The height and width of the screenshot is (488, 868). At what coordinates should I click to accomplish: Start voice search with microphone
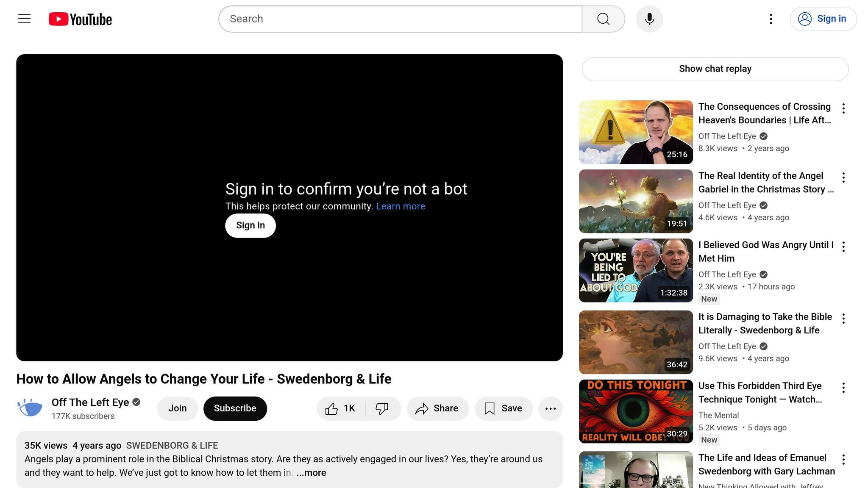tap(649, 19)
